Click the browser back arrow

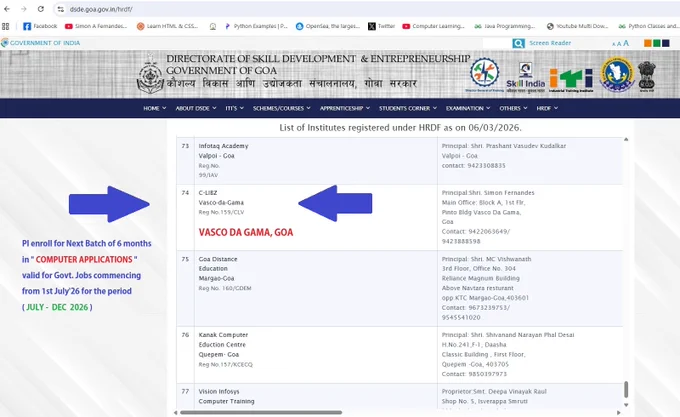[x=7, y=9]
